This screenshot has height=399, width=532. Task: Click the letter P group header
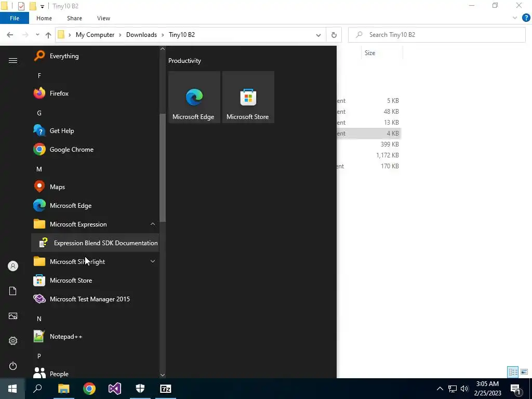click(39, 356)
